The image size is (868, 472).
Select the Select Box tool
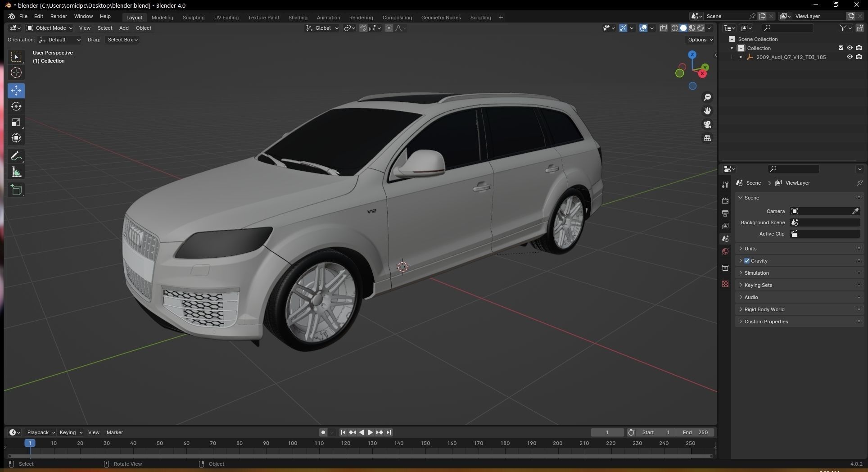[x=16, y=57]
